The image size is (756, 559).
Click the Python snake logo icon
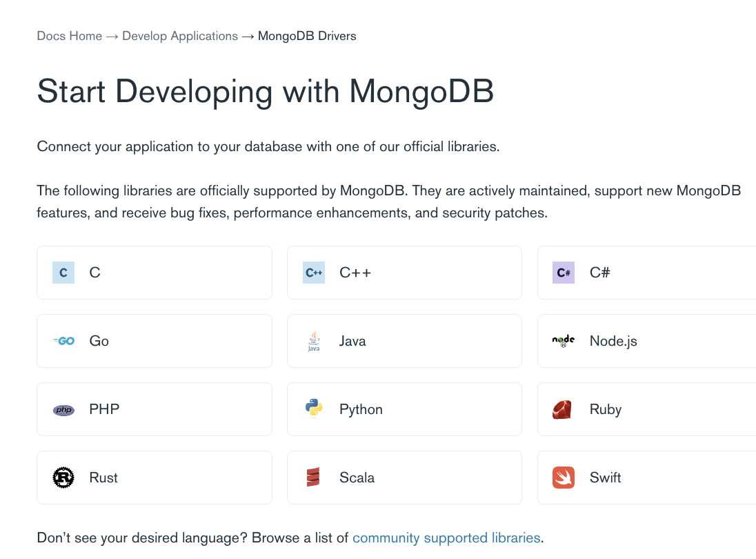tap(314, 408)
